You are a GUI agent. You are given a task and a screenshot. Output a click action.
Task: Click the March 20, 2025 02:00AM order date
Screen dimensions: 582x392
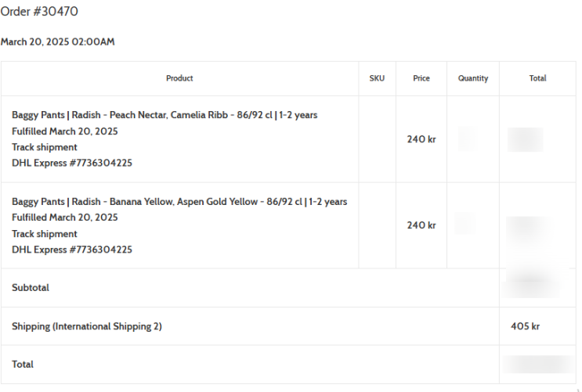(x=58, y=42)
